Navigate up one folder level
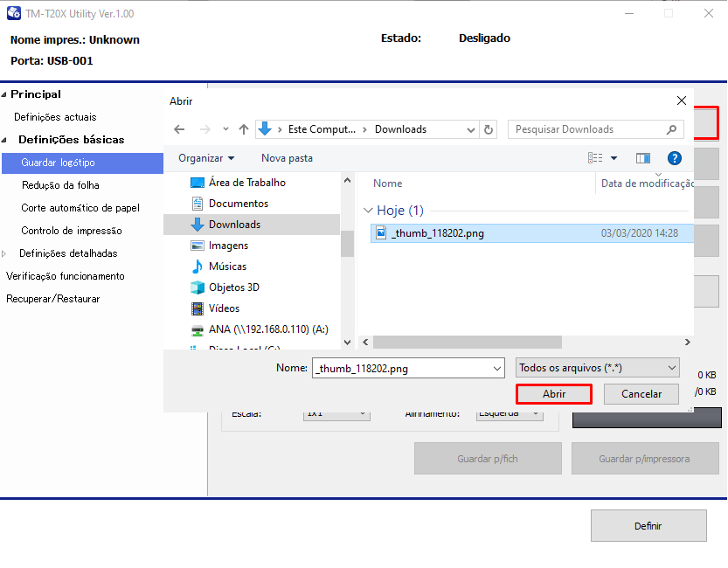This screenshot has width=728, height=568. (244, 129)
